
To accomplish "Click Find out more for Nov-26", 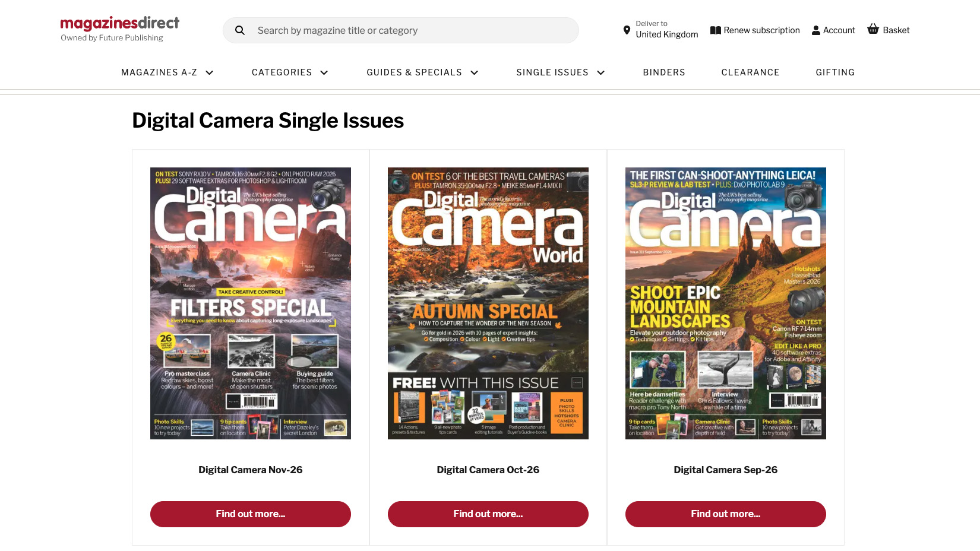I will 251,514.
